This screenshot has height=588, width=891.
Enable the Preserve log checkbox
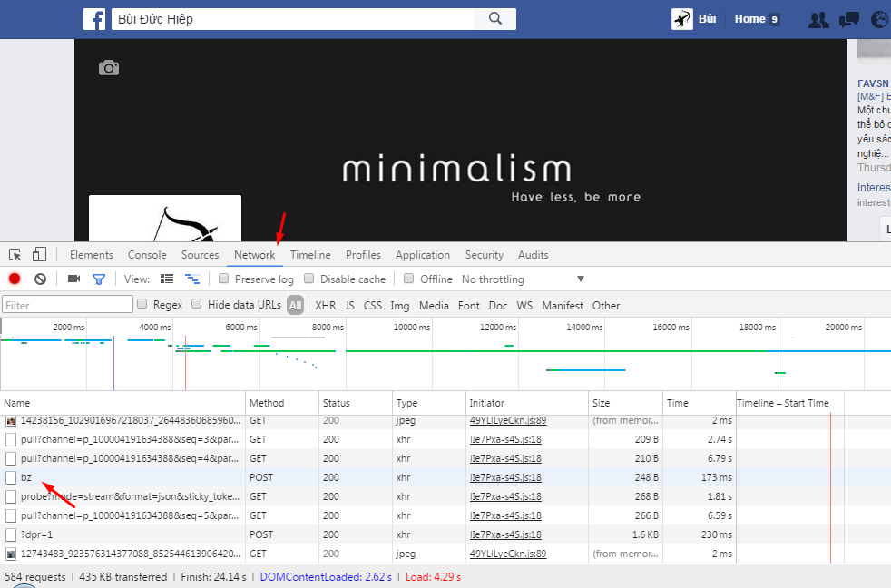point(224,279)
